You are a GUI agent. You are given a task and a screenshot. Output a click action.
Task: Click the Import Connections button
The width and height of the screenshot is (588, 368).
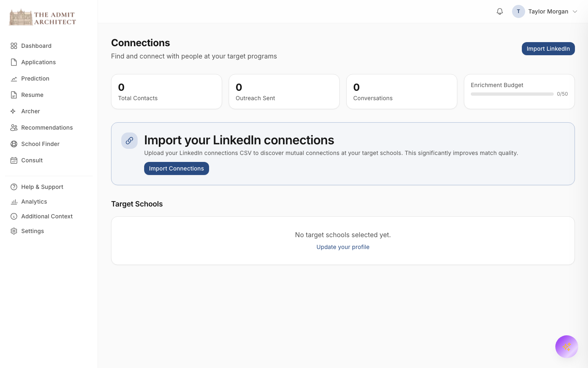[x=176, y=168]
